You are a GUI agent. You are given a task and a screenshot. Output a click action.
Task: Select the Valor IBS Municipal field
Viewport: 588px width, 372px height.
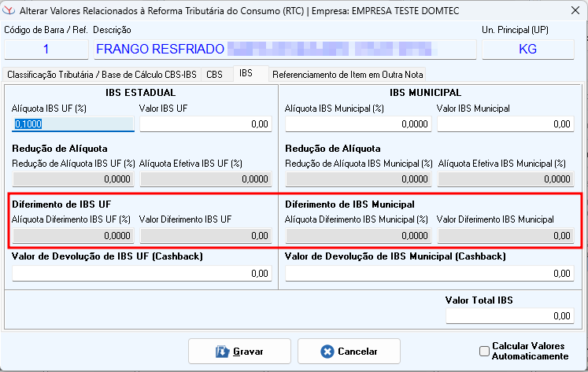coord(505,123)
